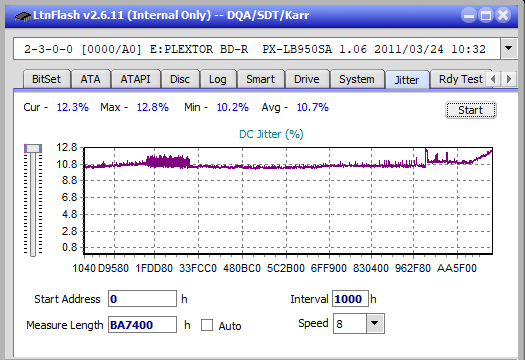Switch to the System tab

[357, 79]
